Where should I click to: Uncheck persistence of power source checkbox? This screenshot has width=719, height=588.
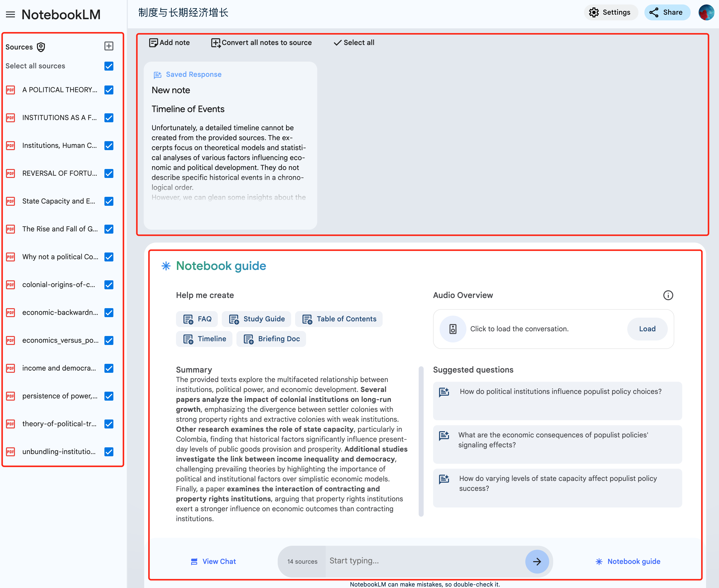pos(109,396)
